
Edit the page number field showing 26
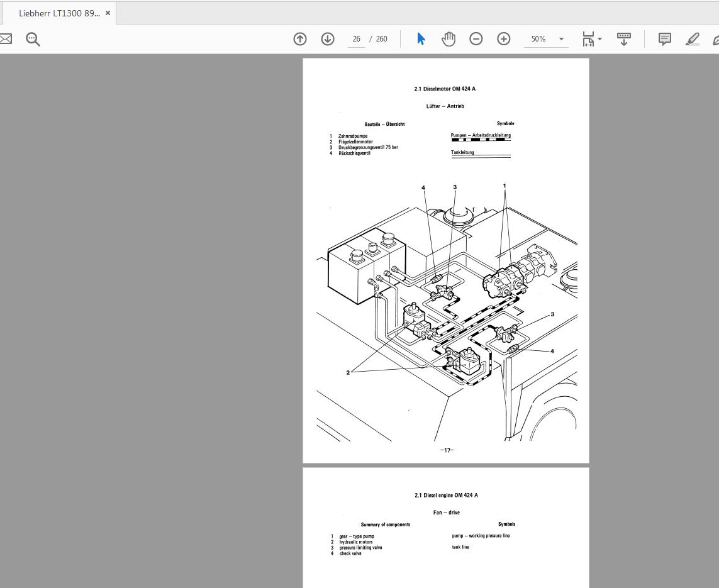pos(356,38)
